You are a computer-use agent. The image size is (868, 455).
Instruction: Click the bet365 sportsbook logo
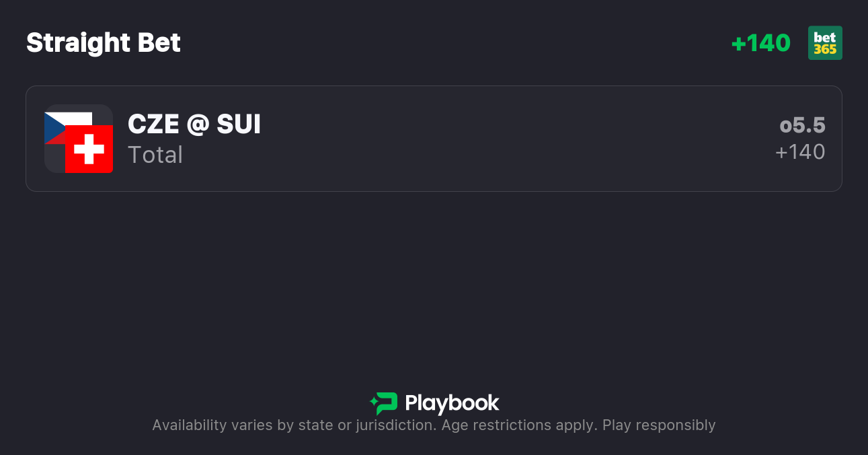[x=825, y=43]
